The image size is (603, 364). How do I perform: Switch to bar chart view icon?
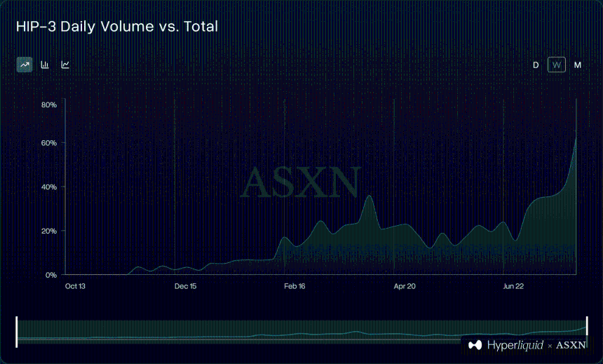(45, 65)
